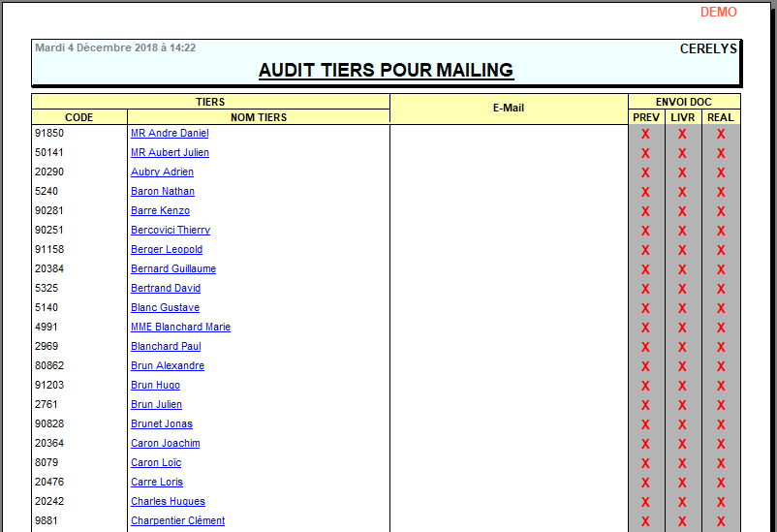Select the MME Blanchard Marie link
This screenshot has height=532, width=777.
pyautogui.click(x=180, y=328)
